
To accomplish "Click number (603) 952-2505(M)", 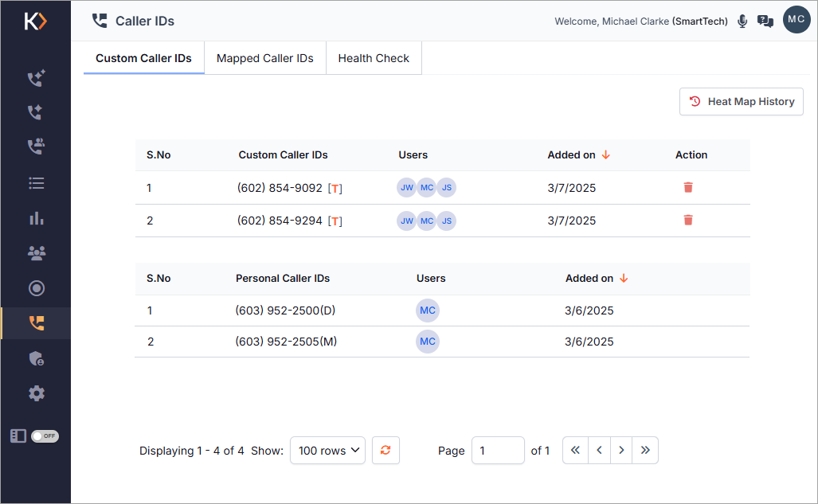I will 286,342.
